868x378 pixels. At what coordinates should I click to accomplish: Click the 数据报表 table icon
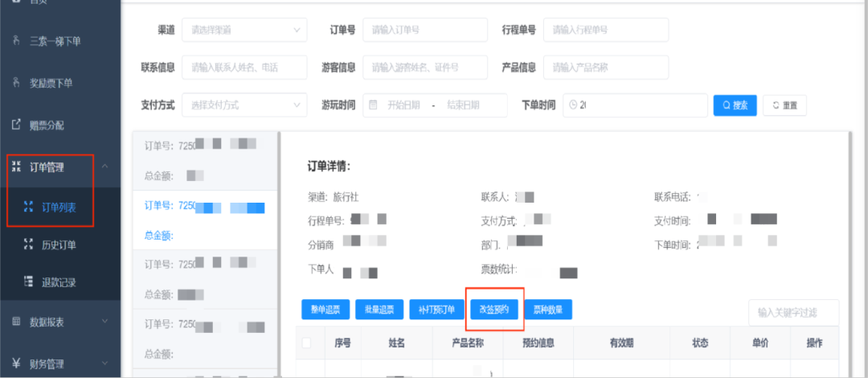[16, 322]
